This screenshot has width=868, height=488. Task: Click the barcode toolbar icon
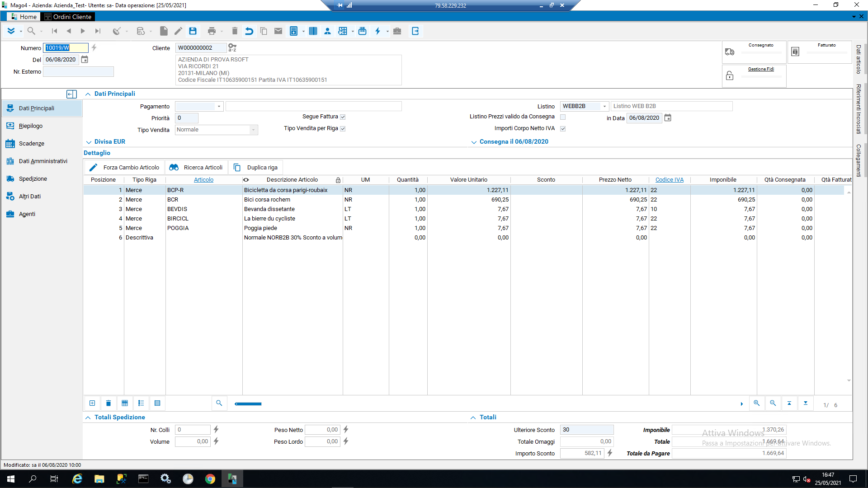coord(313,31)
